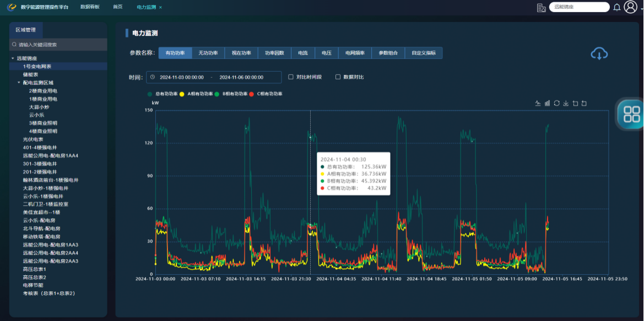Open the floating four-squares grid menu
The image size is (644, 321).
pyautogui.click(x=631, y=114)
